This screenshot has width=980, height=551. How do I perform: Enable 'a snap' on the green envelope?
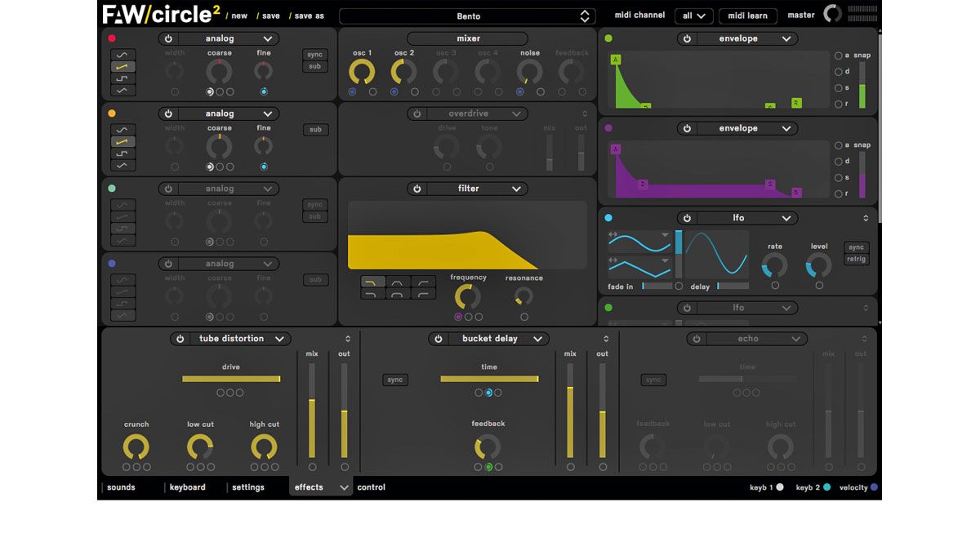click(836, 56)
